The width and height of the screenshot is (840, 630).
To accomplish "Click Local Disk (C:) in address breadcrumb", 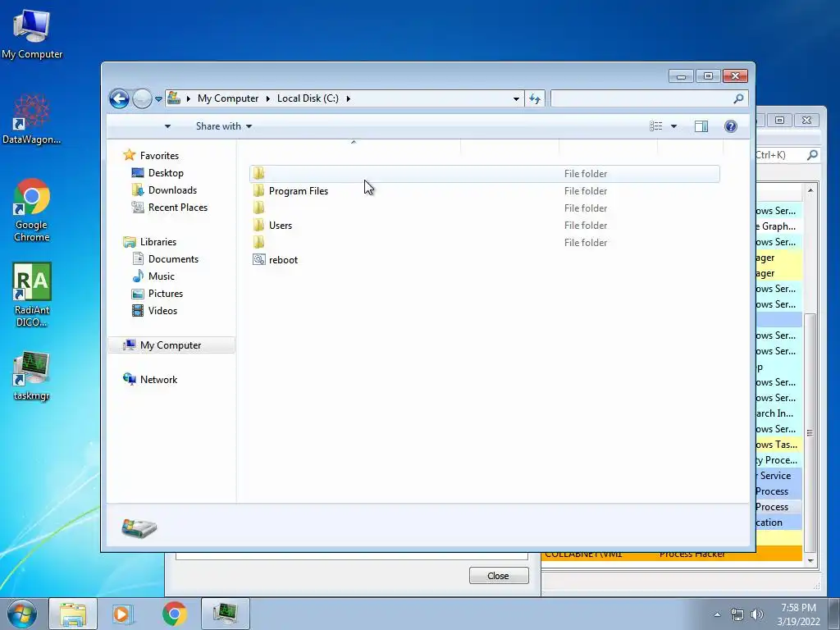I will 308,98.
